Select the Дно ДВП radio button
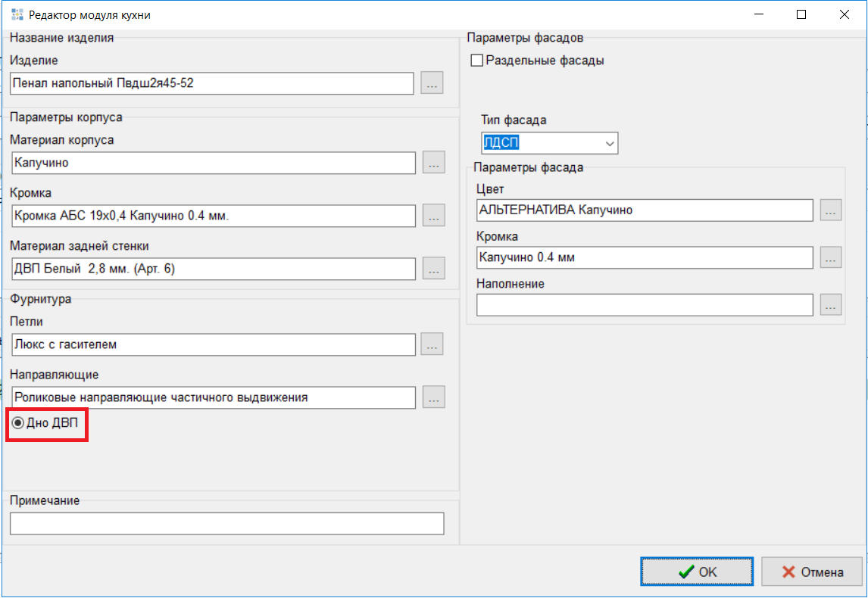Image resolution: width=868 pixels, height=598 pixels. click(x=18, y=423)
